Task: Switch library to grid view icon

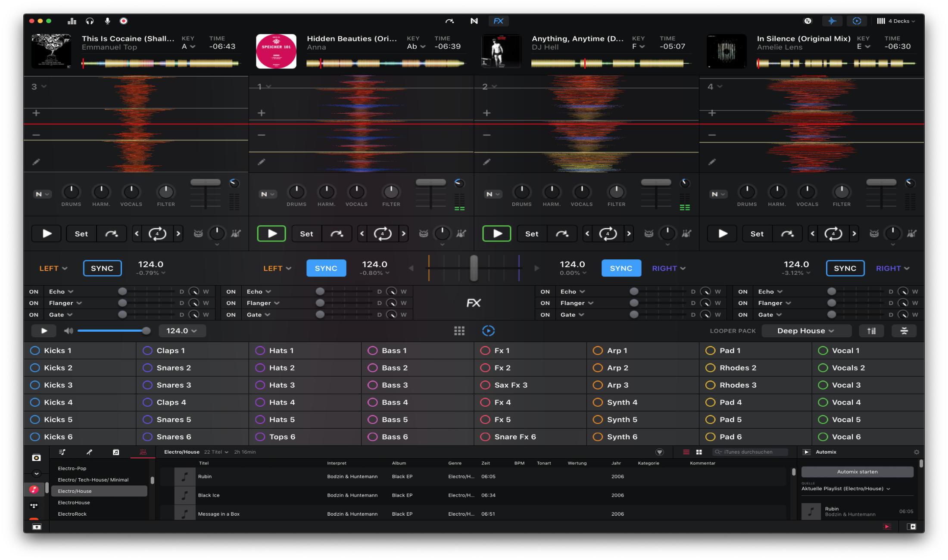Action: [x=699, y=452]
